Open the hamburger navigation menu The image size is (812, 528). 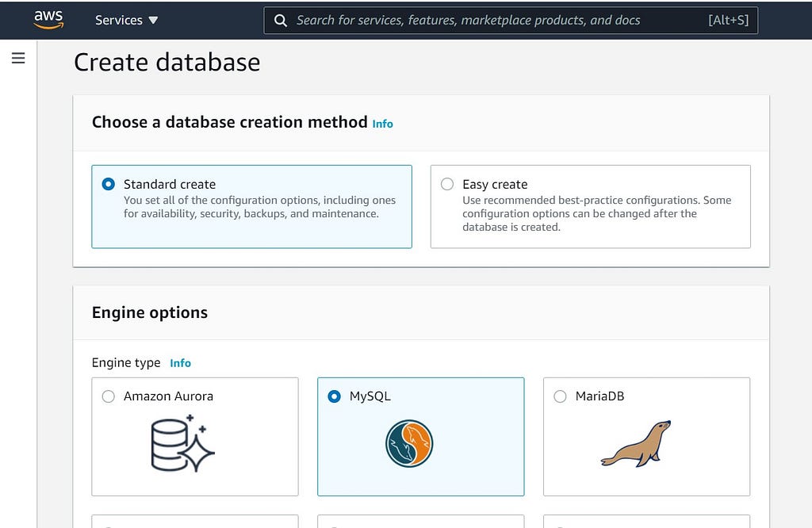[18, 58]
